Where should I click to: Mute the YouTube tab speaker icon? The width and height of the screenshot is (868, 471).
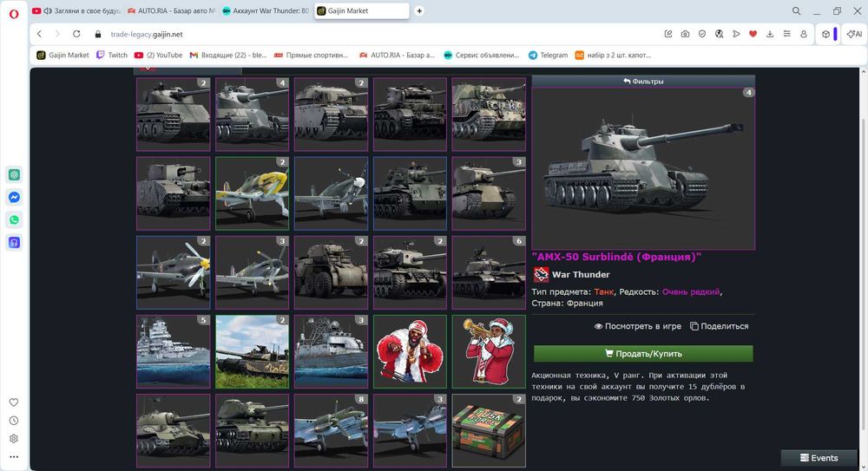[x=48, y=10]
